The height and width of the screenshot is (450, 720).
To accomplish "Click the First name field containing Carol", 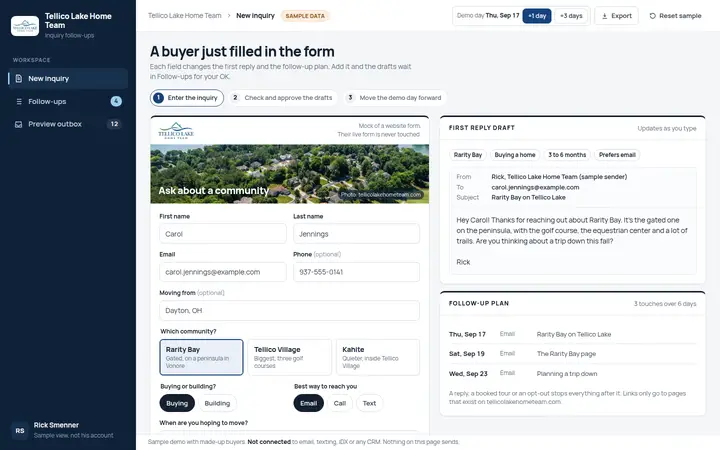I will (x=223, y=234).
